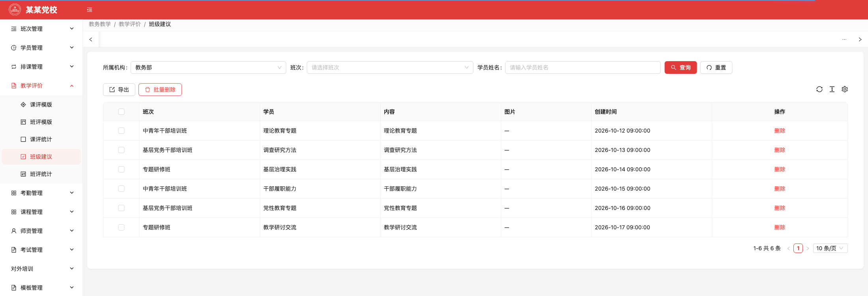Viewport: 868px width, 296px height.
Task: Expand the 模板管理 sidebar menu
Action: [x=41, y=288]
